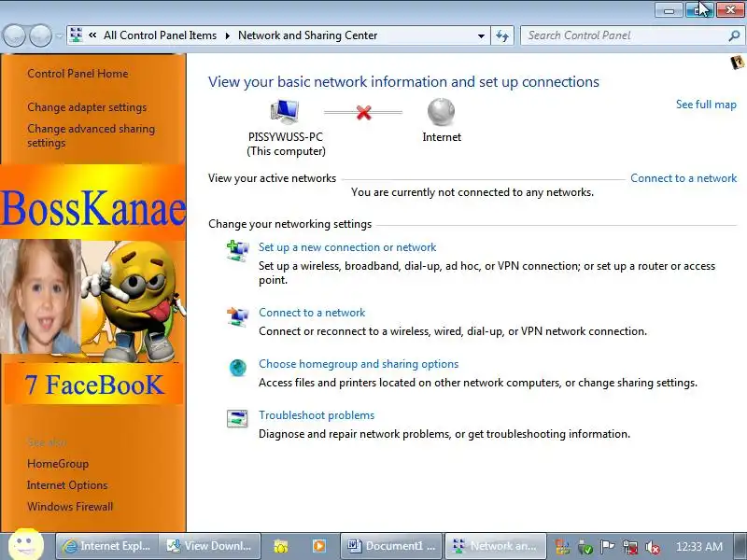The width and height of the screenshot is (747, 560).
Task: Click the PISSYWUSS-PC computer icon
Action: click(x=285, y=112)
